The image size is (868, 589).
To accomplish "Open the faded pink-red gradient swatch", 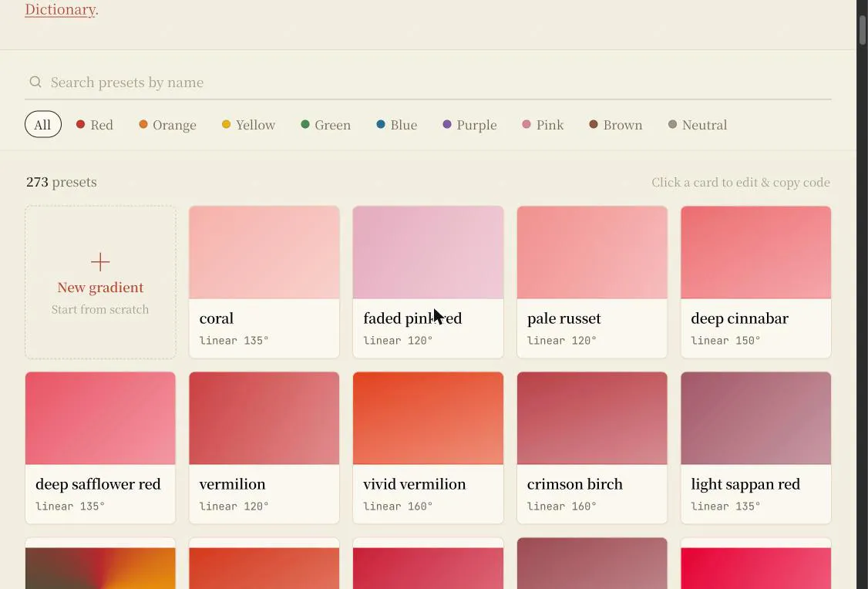I will click(428, 252).
